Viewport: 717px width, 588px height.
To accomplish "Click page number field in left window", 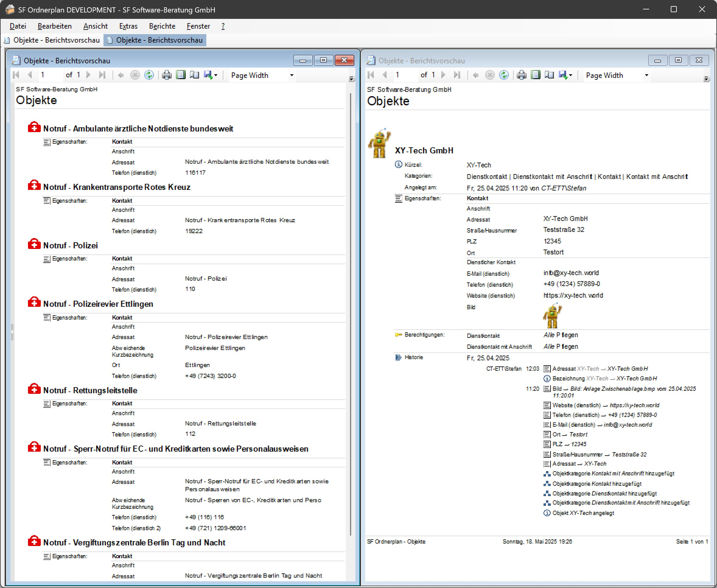I will coord(51,75).
